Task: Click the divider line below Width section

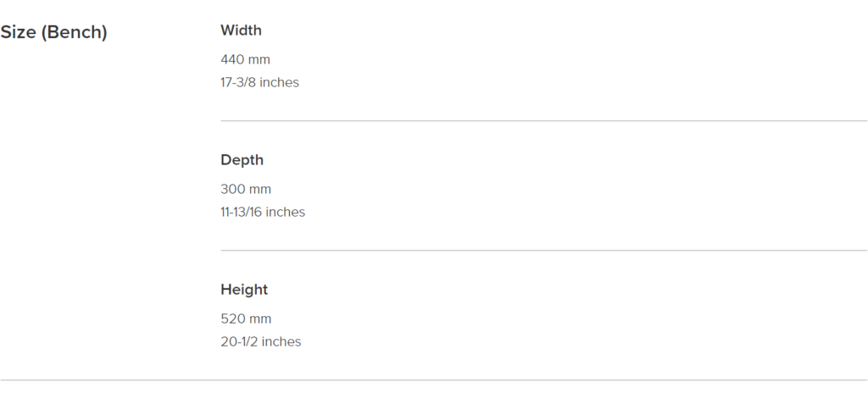Action: [x=543, y=120]
